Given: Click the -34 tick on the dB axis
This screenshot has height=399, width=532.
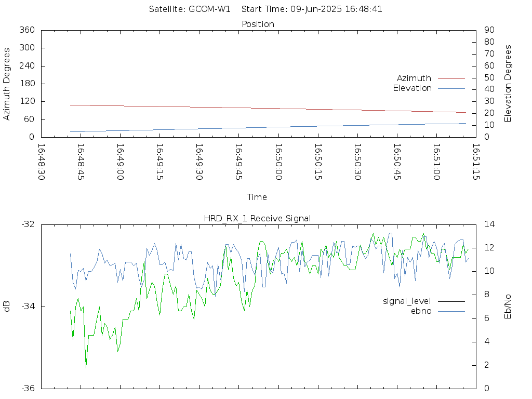Looking at the screenshot, I should click(x=28, y=307).
